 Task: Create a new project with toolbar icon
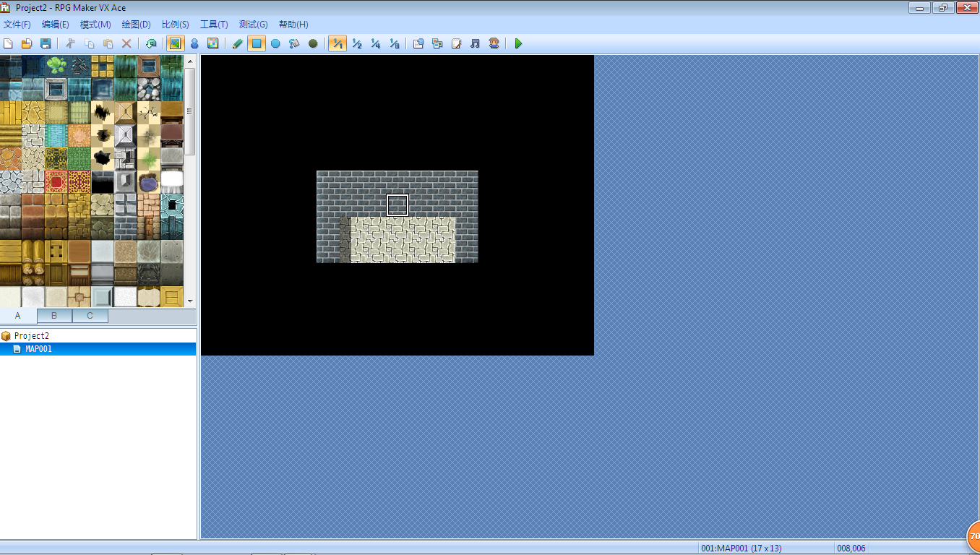pyautogui.click(x=9, y=43)
